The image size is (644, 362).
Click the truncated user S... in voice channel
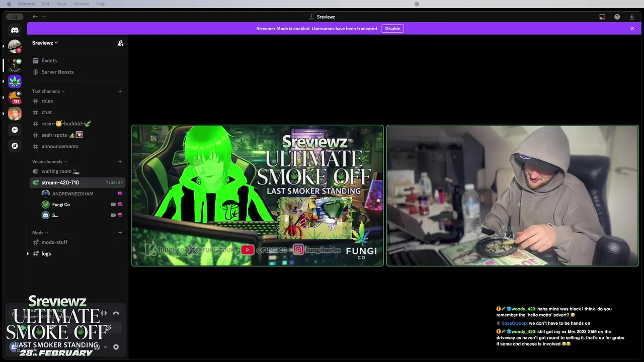click(x=55, y=215)
